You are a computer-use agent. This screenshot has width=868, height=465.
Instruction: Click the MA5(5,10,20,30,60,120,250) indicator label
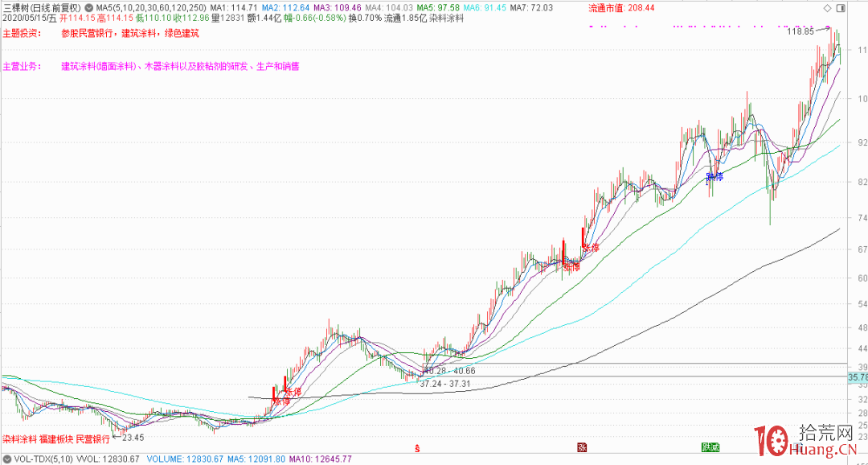click(151, 8)
